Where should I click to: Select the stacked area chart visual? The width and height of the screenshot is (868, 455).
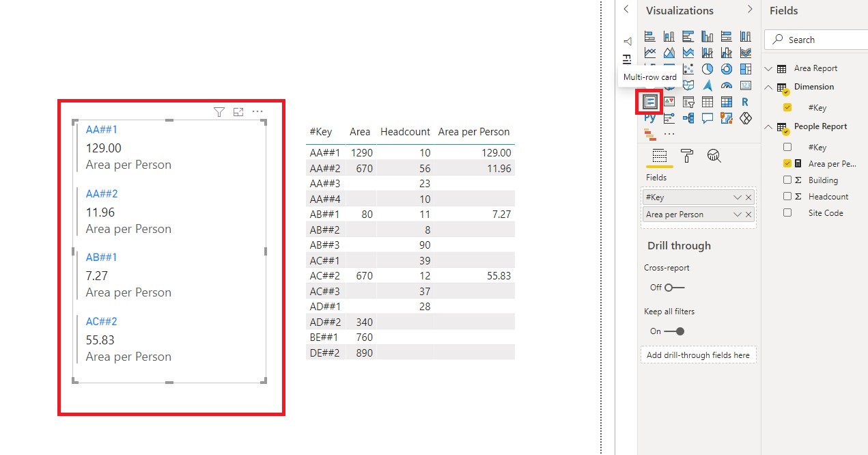[688, 53]
